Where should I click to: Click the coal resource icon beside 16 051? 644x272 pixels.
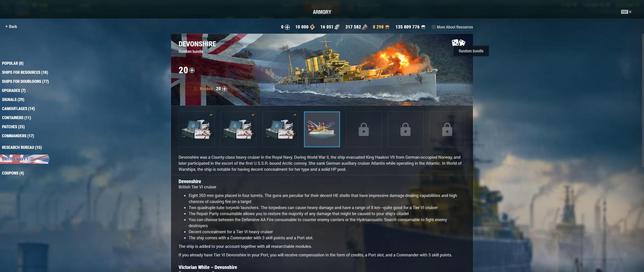pos(337,27)
